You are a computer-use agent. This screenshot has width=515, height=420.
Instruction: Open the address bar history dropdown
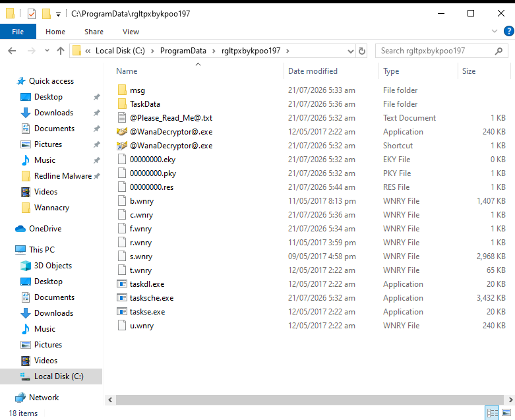pyautogui.click(x=350, y=51)
